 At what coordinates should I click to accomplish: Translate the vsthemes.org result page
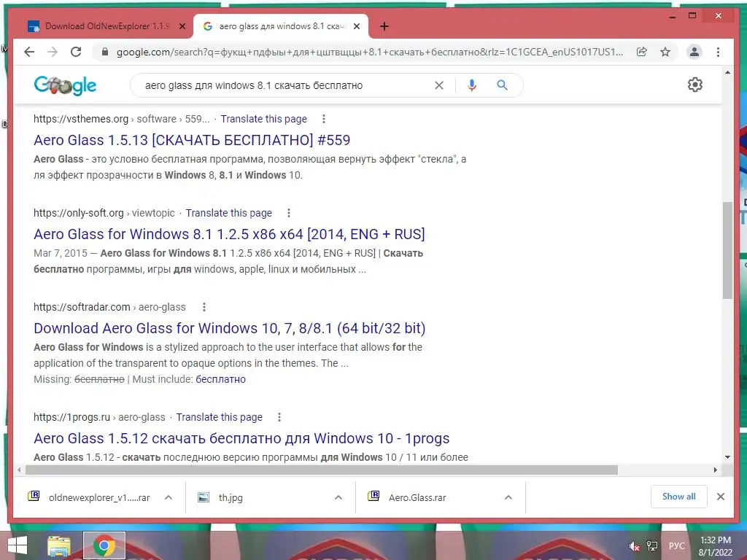263,119
